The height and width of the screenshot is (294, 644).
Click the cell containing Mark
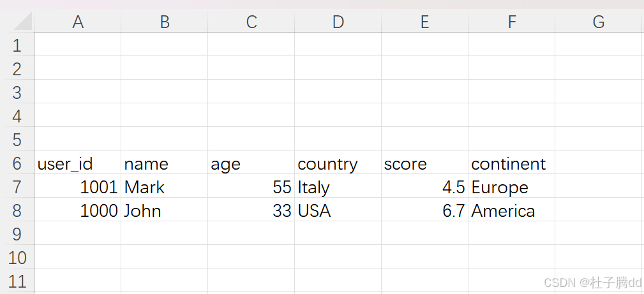pyautogui.click(x=164, y=187)
